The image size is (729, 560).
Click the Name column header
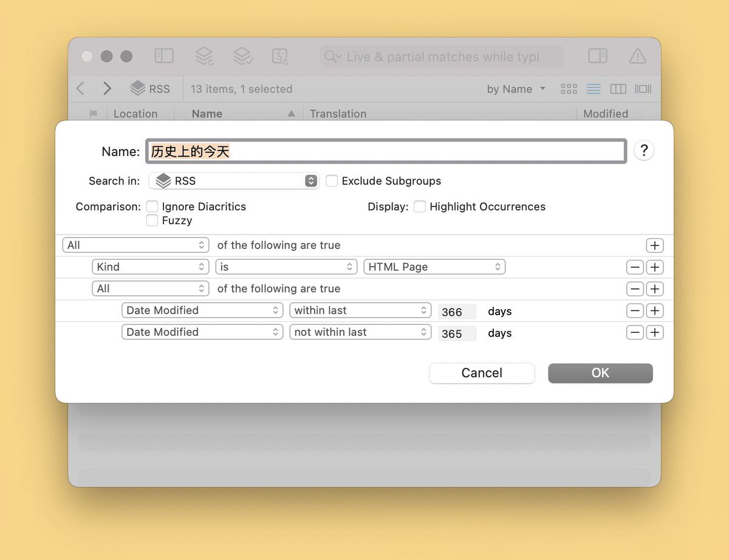coord(207,114)
